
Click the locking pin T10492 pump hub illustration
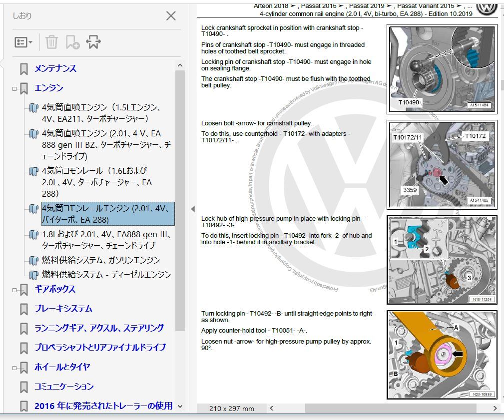tap(442, 260)
